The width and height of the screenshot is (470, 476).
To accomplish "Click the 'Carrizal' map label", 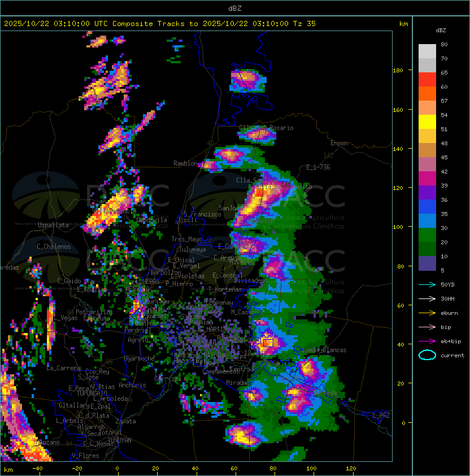I will (x=168, y=379).
